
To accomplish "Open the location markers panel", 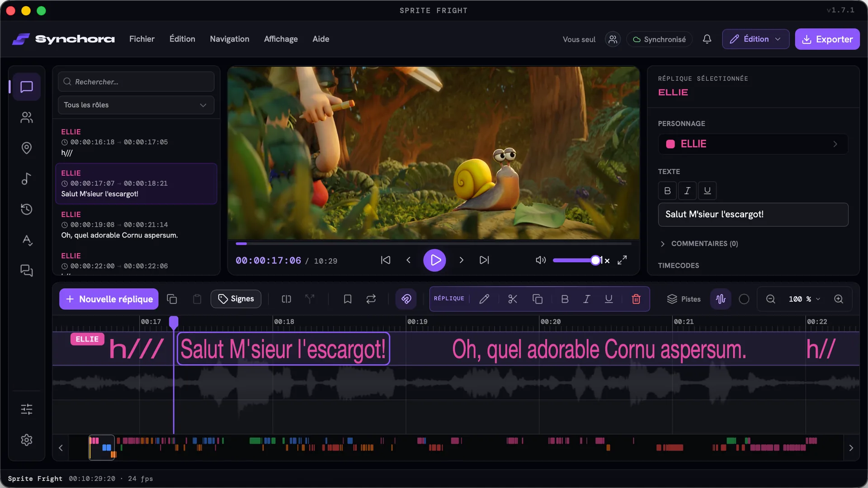I will (x=27, y=148).
